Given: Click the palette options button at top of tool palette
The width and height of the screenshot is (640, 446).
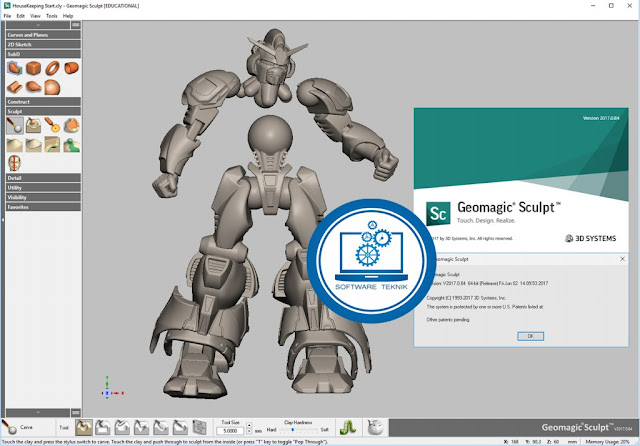Looking at the screenshot, I should [76, 25].
